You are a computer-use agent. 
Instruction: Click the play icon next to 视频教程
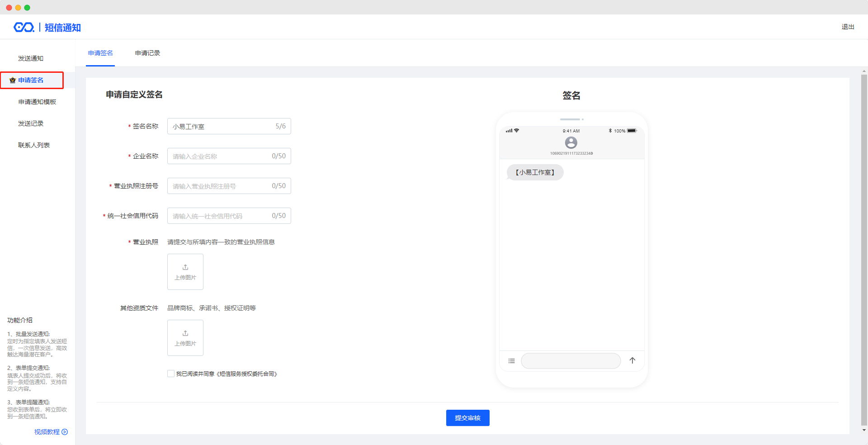point(65,432)
